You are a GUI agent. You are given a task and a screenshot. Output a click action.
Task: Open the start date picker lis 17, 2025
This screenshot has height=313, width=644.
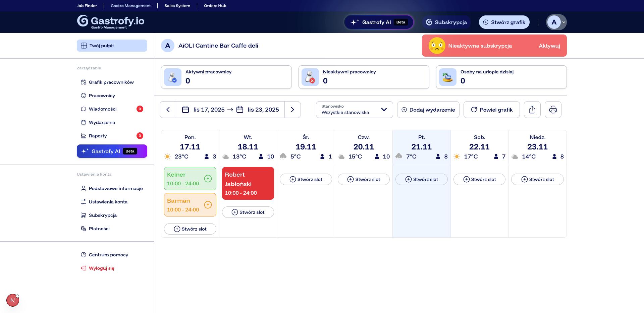click(204, 110)
